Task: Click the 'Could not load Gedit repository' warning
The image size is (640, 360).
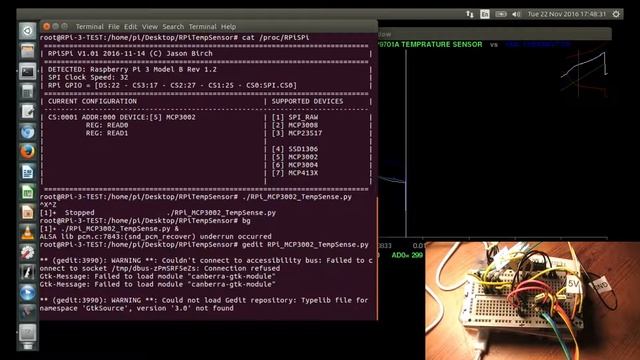Action: [x=204, y=304]
